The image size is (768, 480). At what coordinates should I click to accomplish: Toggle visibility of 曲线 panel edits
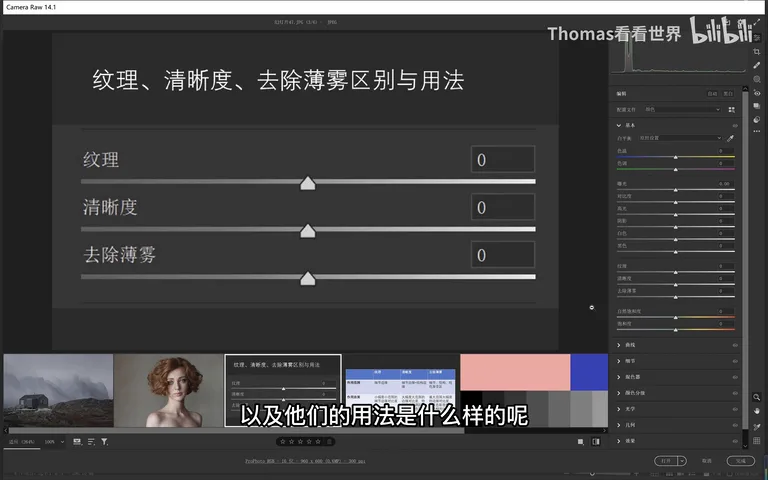coord(735,345)
